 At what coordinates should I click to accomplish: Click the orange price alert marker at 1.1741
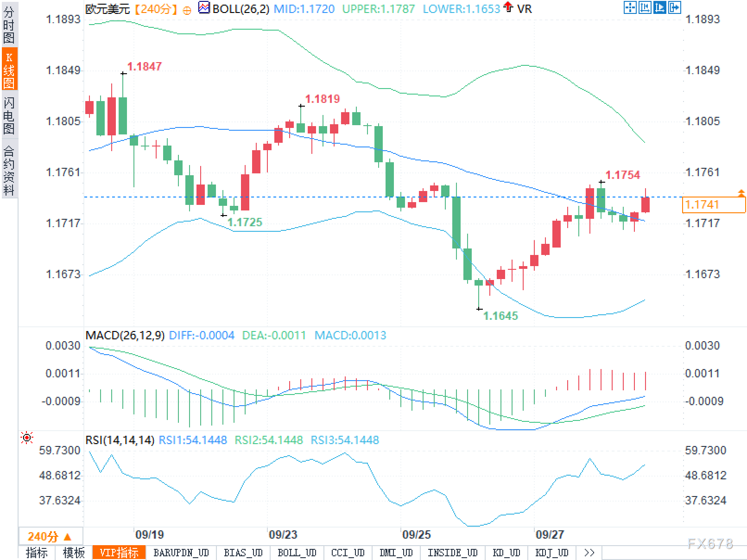(741, 193)
